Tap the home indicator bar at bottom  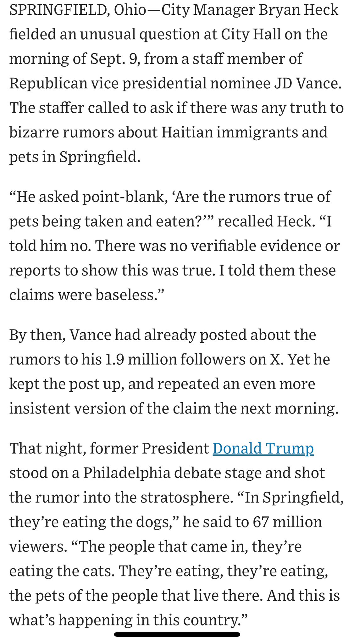[177, 634]
